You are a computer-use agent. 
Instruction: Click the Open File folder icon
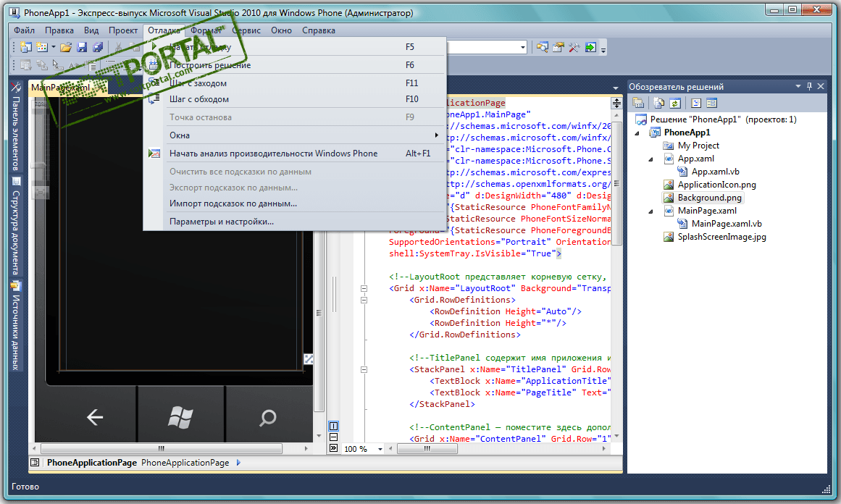pyautogui.click(x=66, y=48)
